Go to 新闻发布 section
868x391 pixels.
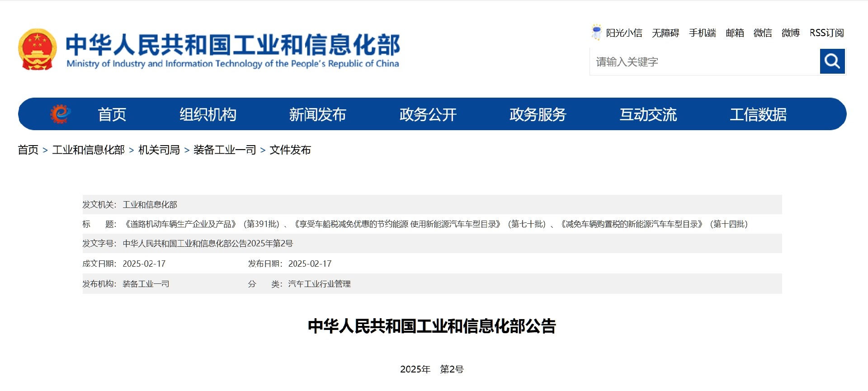pos(317,114)
